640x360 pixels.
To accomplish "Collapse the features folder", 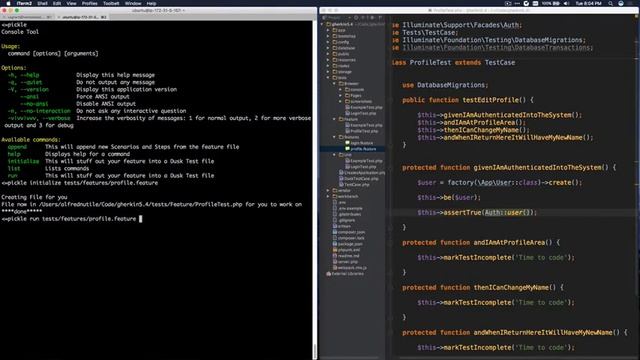I will (x=334, y=137).
